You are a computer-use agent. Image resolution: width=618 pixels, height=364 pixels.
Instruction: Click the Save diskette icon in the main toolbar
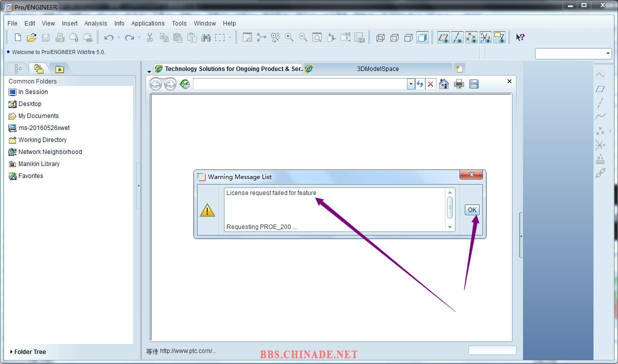45,37
